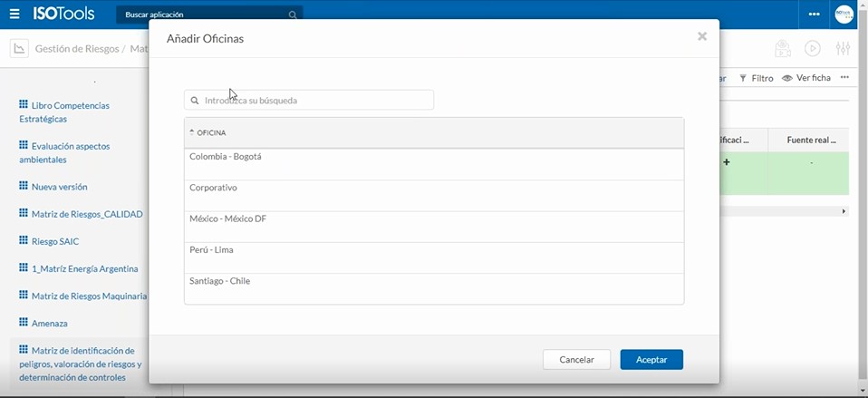This screenshot has height=398, width=868.
Task: Open Matriz de Riesgos_CALIDAD in sidebar
Action: click(86, 214)
